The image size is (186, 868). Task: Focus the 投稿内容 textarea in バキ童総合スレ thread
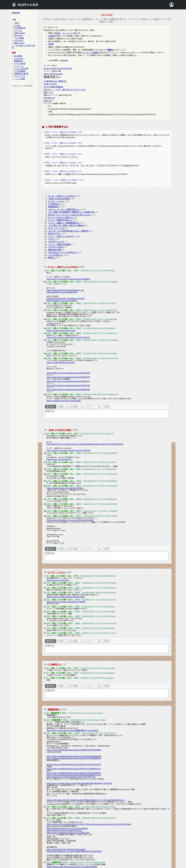(107, 693)
